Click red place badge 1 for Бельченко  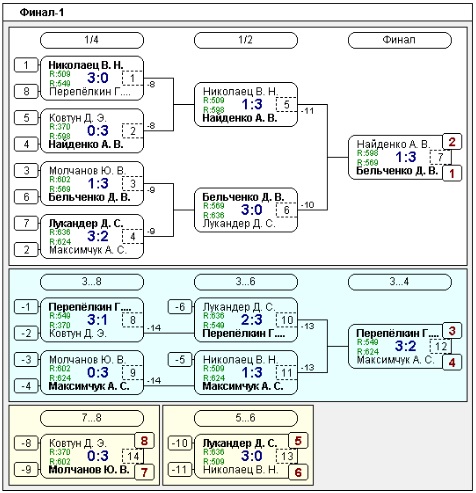(452, 173)
